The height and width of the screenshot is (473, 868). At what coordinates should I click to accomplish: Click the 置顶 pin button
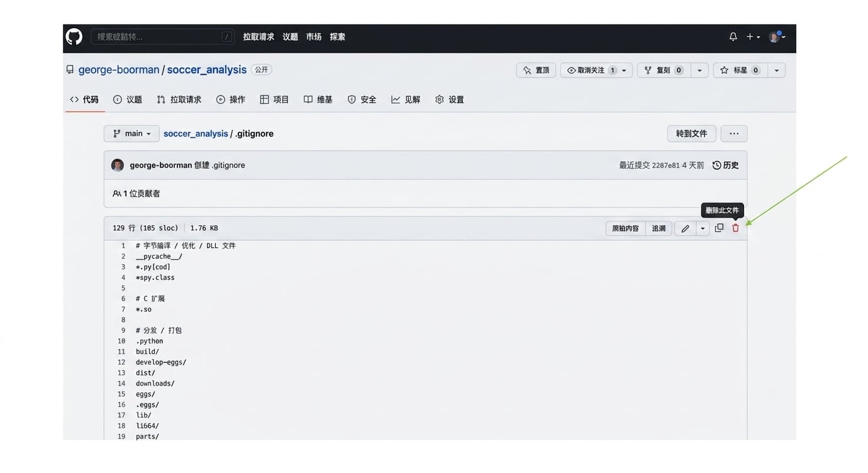tap(536, 70)
